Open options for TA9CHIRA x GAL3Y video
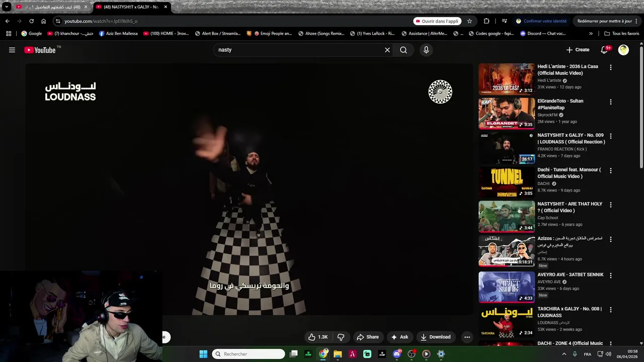This screenshot has height=362, width=644. [611, 310]
